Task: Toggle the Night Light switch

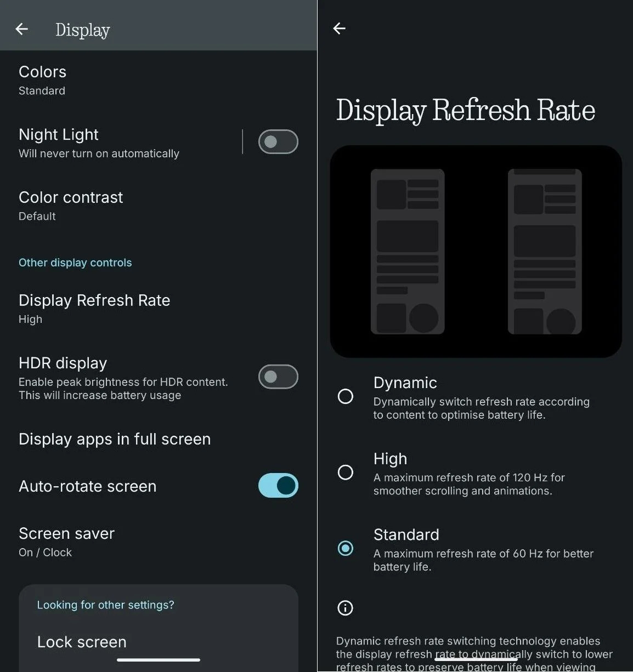Action: [x=278, y=142]
